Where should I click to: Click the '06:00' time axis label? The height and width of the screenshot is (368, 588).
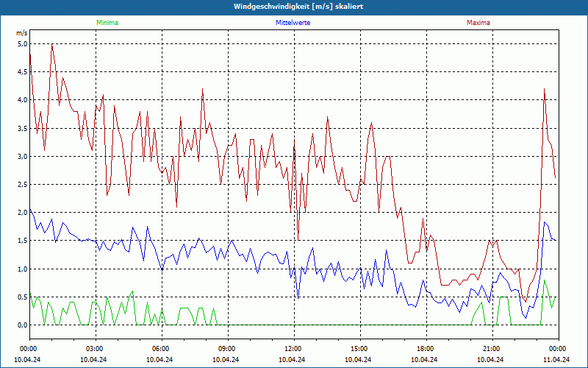point(159,349)
